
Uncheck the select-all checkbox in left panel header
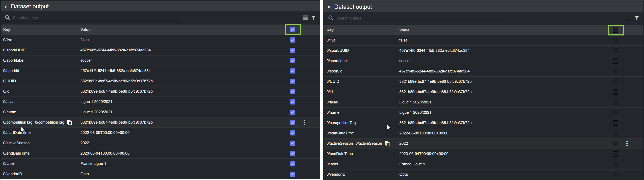pyautogui.click(x=293, y=30)
